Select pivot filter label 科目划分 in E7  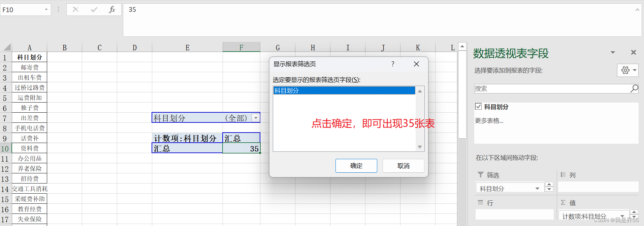point(187,118)
